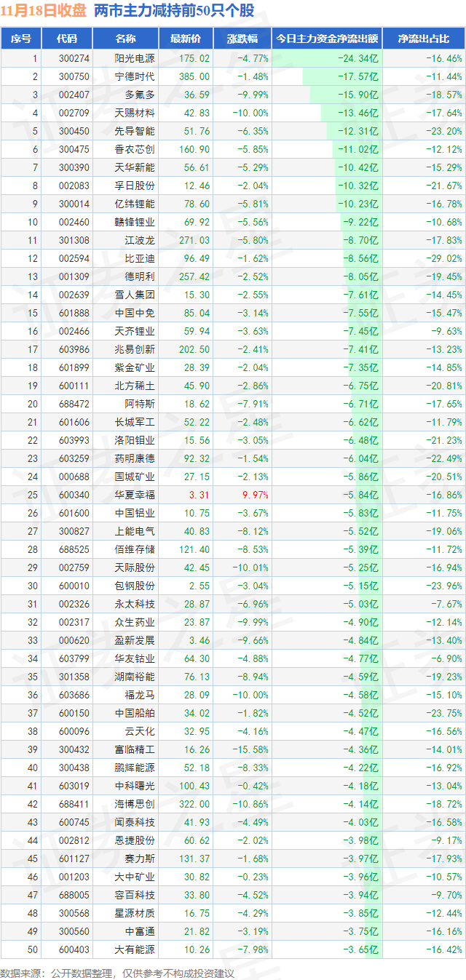Click stock name 包钢股份
The image size is (466, 980).
point(135,586)
